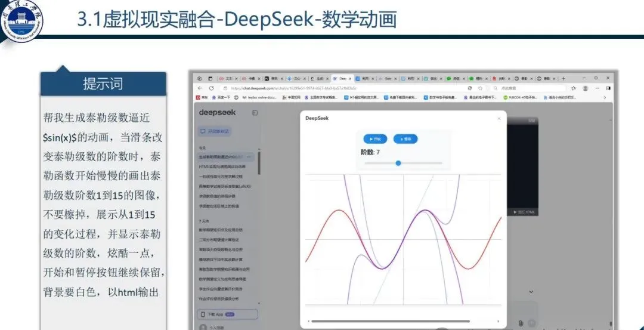Open the 百度一下 bookmark
This screenshot has height=330, width=644.
(220, 97)
